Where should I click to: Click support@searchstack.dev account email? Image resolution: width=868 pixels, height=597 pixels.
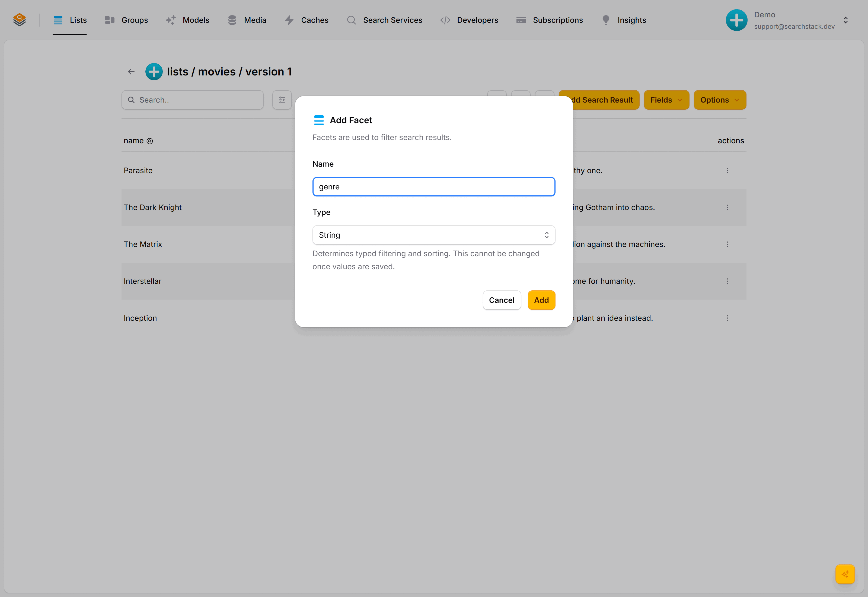(x=794, y=27)
